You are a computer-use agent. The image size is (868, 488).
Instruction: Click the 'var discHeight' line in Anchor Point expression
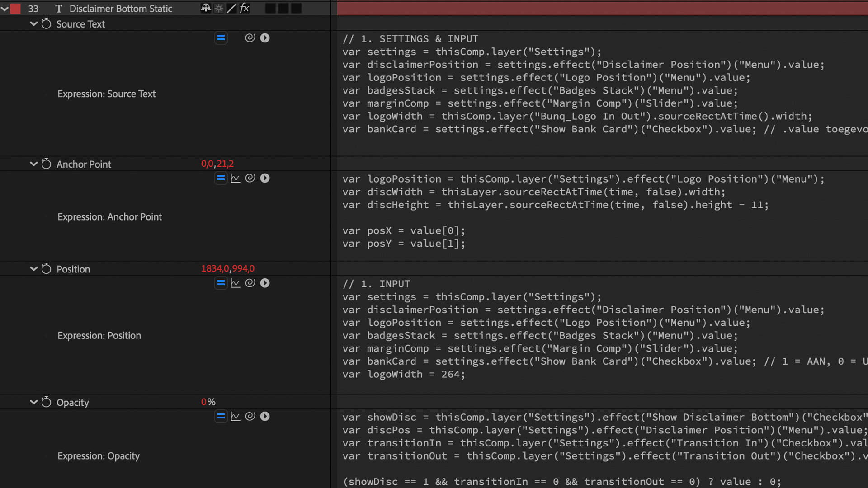coord(555,205)
